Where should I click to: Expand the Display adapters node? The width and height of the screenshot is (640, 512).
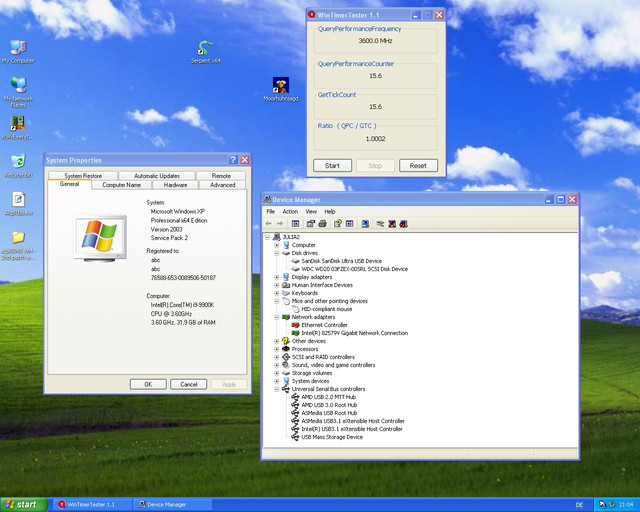pyautogui.click(x=276, y=277)
